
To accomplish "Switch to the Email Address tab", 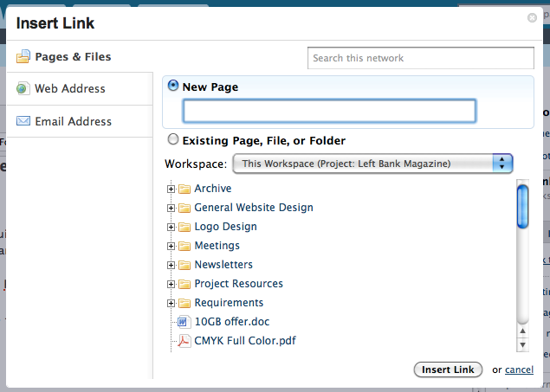I will pos(73,121).
